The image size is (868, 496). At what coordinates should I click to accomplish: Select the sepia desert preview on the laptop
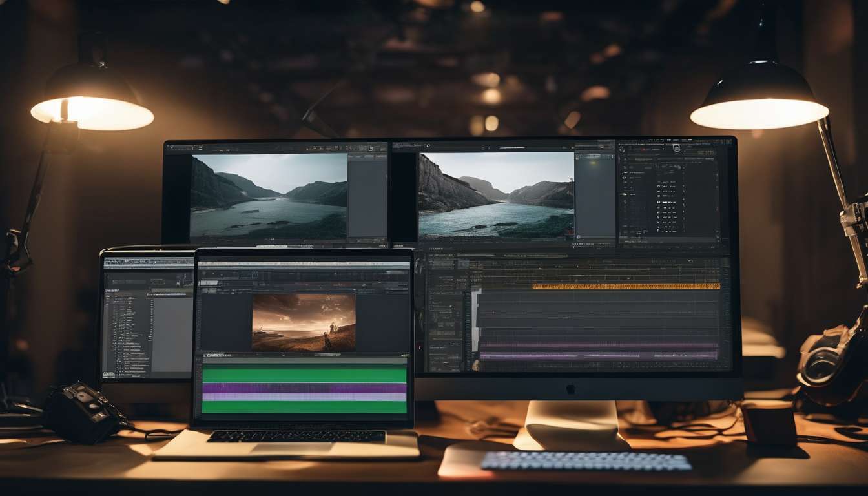click(304, 322)
